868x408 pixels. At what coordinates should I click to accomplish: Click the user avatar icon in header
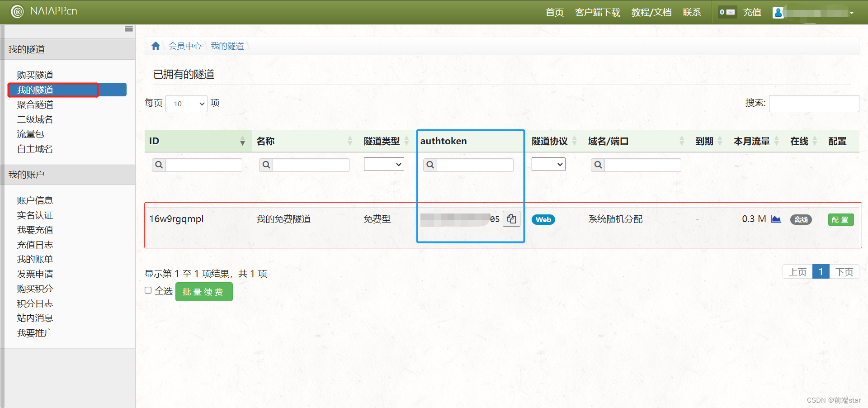pyautogui.click(x=778, y=13)
